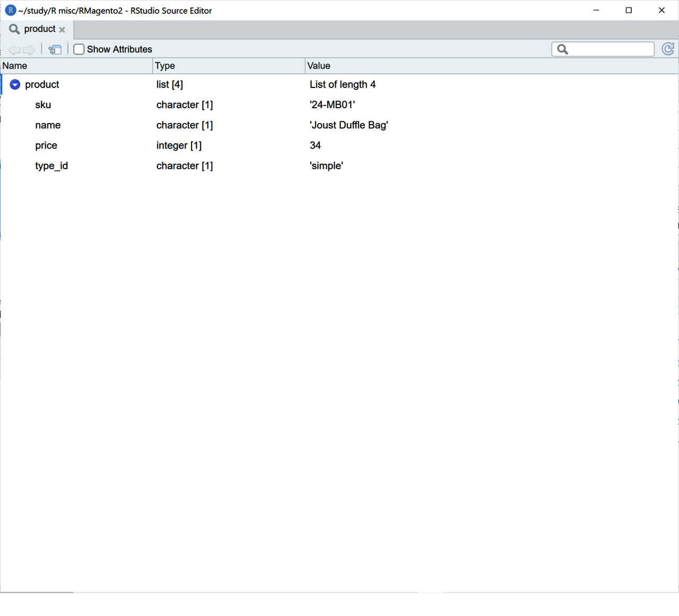Click the RStudio logo in title bar
Screen dimensions: 679x616
pos(10,10)
